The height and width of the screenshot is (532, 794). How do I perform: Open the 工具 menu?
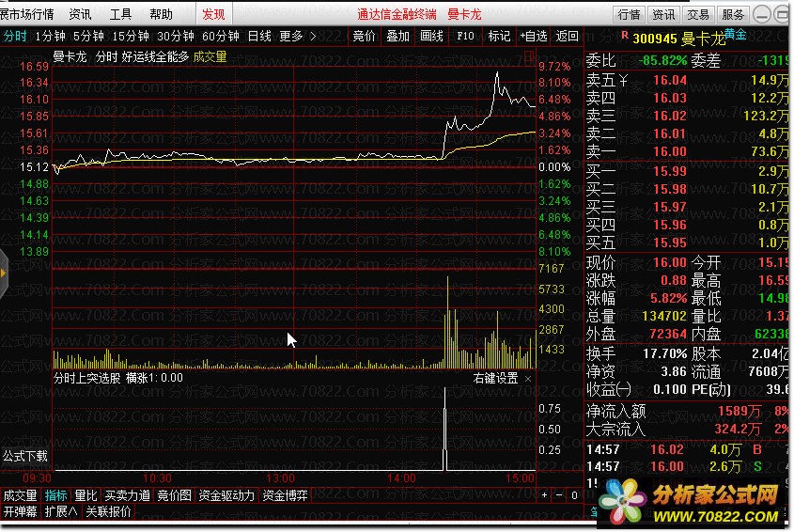coord(121,14)
